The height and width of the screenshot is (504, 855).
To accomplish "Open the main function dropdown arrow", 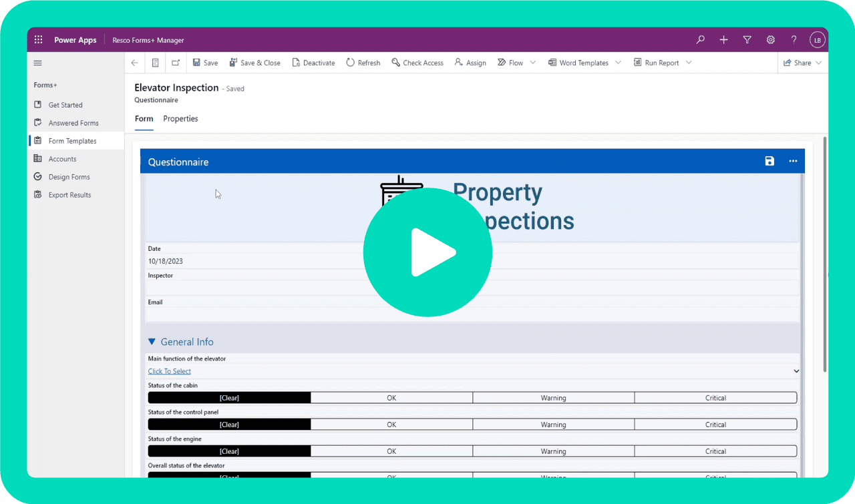I will coord(796,371).
